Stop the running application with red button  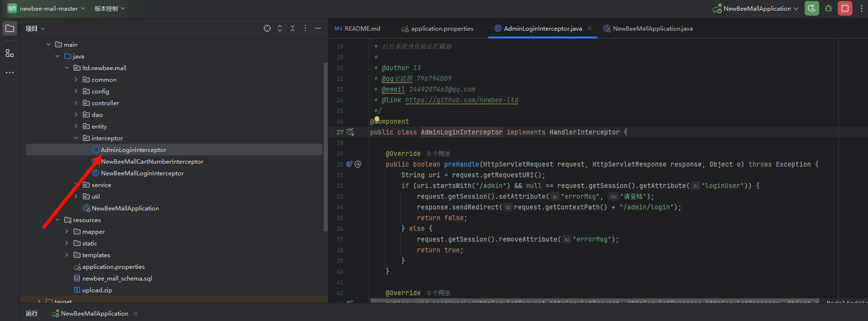[x=845, y=9]
